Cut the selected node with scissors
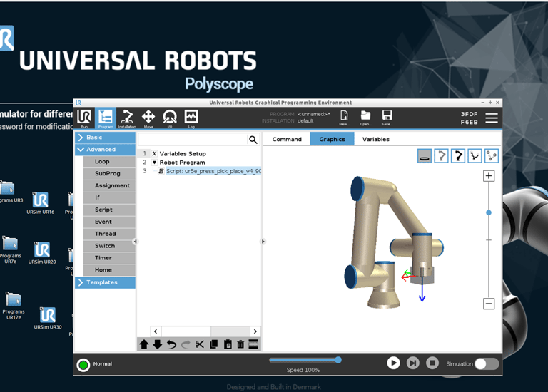Screen dimensions: 548x392 click(200, 344)
